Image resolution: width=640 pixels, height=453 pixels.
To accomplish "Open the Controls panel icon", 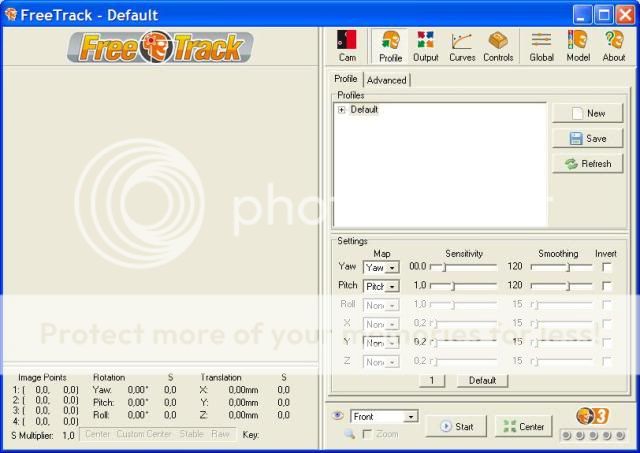I will tap(498, 45).
